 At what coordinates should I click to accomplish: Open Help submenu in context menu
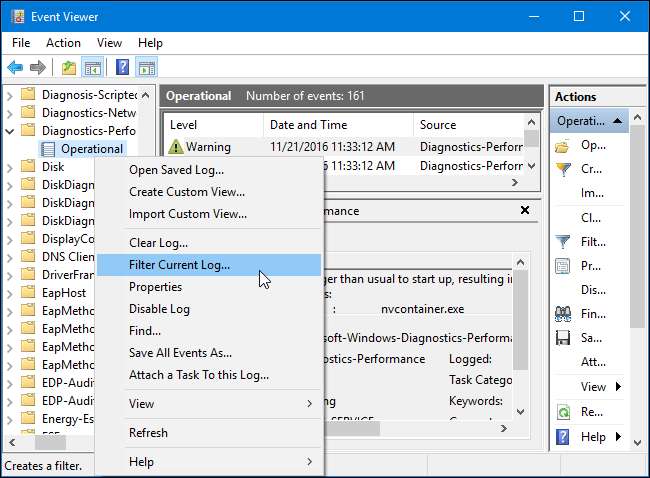209,461
